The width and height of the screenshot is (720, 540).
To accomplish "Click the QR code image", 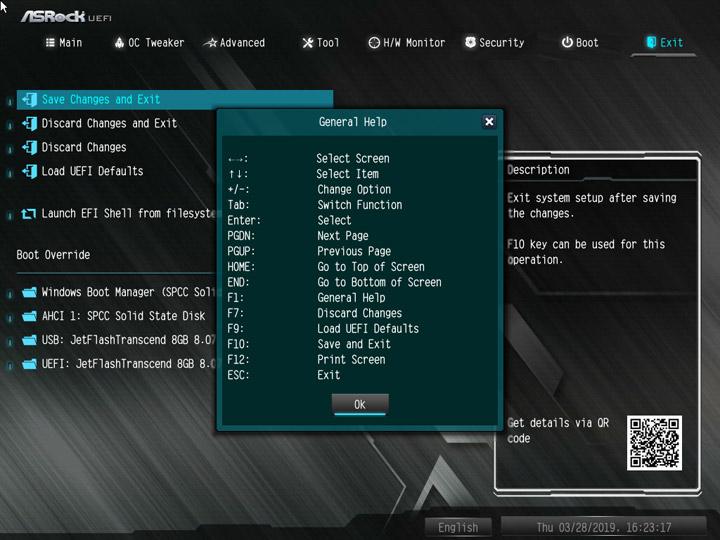I will tap(654, 443).
